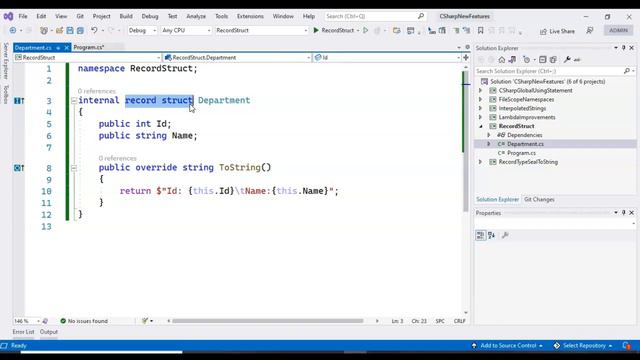The height and width of the screenshot is (360, 640).
Task: Open the zoom 146 % dropdown
Action: pyautogui.click(x=27, y=321)
